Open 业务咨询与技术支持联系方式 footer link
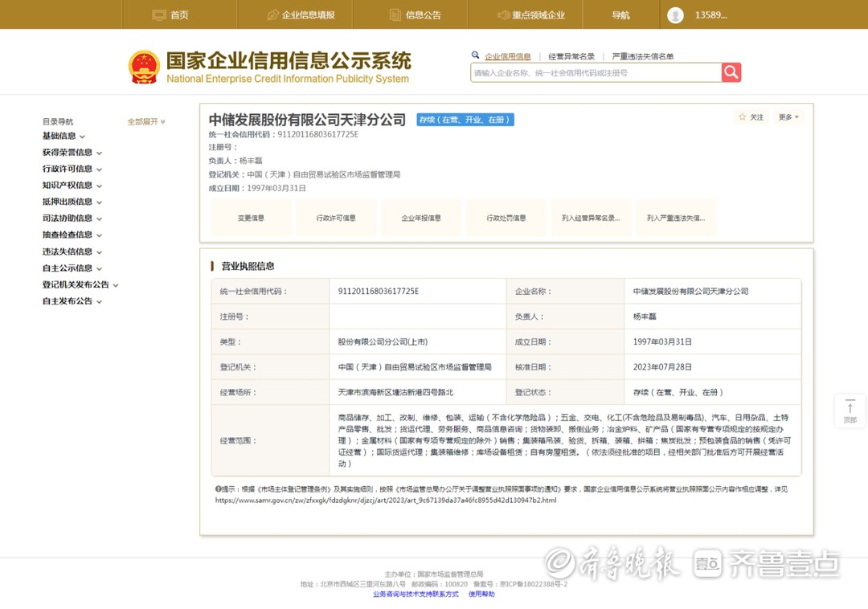The height and width of the screenshot is (609, 868). pos(416,594)
